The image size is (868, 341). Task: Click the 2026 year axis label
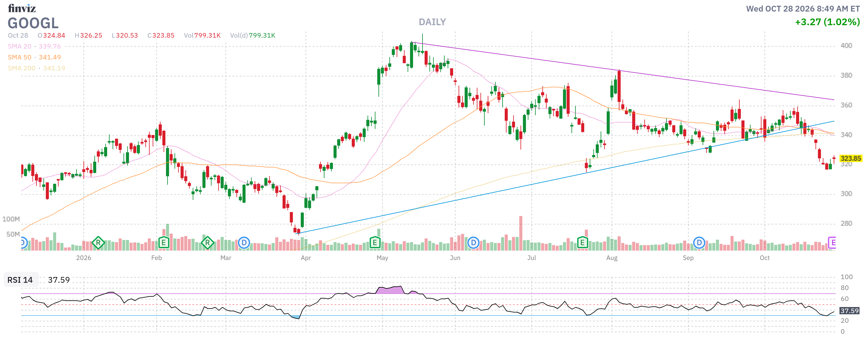click(83, 258)
